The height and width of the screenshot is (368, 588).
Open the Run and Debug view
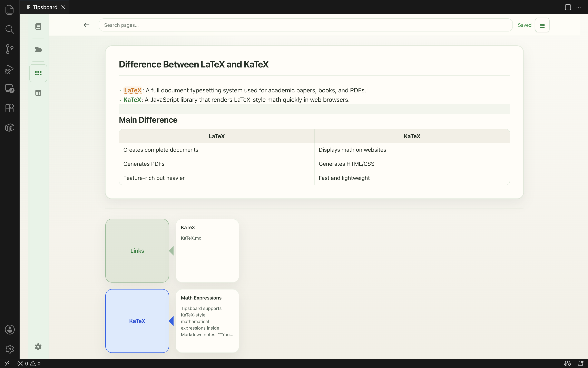[9, 69]
